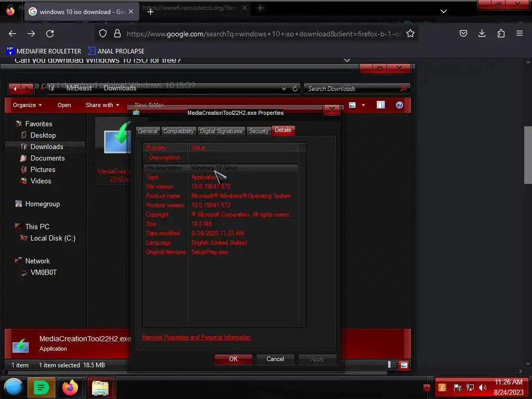Show site padlock security information

(117, 33)
